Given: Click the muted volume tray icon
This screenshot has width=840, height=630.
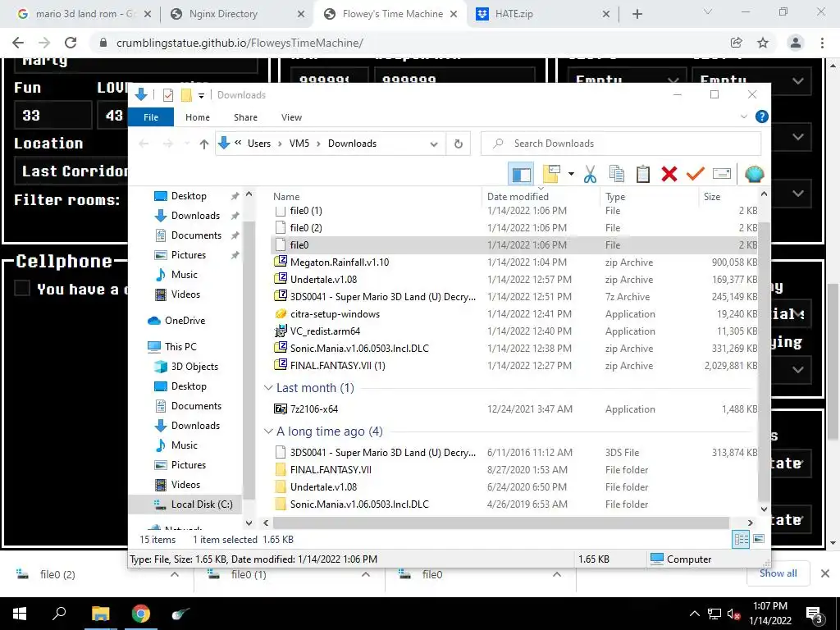Looking at the screenshot, I should [733, 614].
